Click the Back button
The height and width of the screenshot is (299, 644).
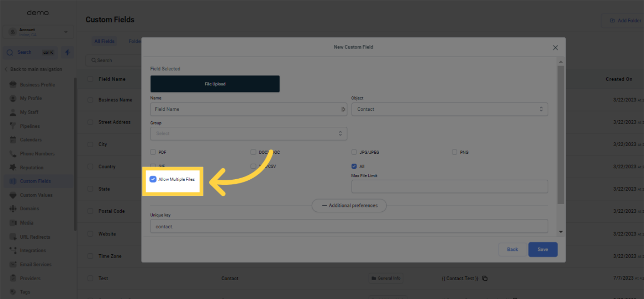pos(512,249)
